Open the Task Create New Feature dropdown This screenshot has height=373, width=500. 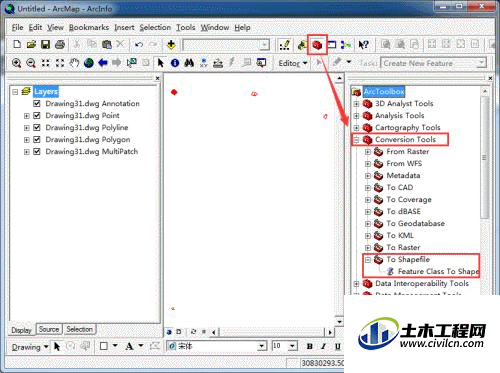coord(481,63)
